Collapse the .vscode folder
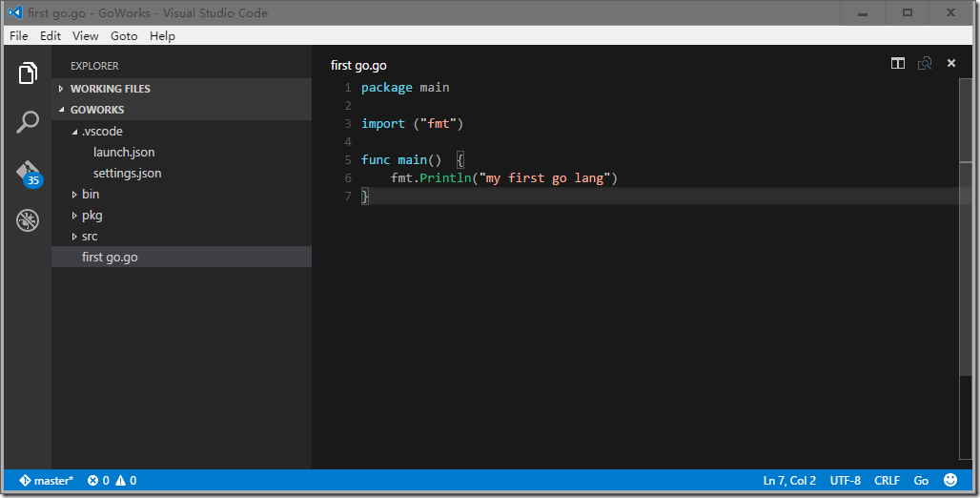The height and width of the screenshot is (498, 980). tap(101, 132)
